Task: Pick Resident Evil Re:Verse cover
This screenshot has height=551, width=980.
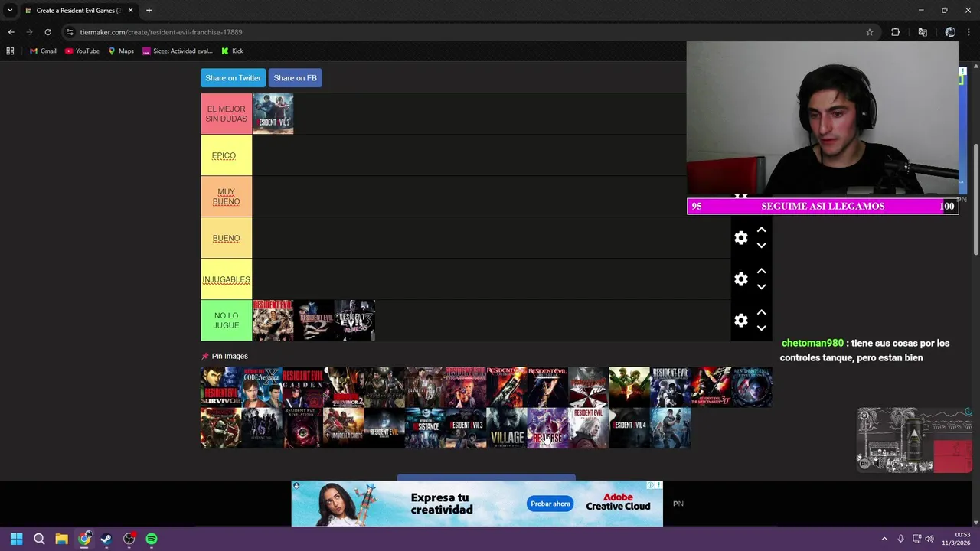Action: coord(547,428)
